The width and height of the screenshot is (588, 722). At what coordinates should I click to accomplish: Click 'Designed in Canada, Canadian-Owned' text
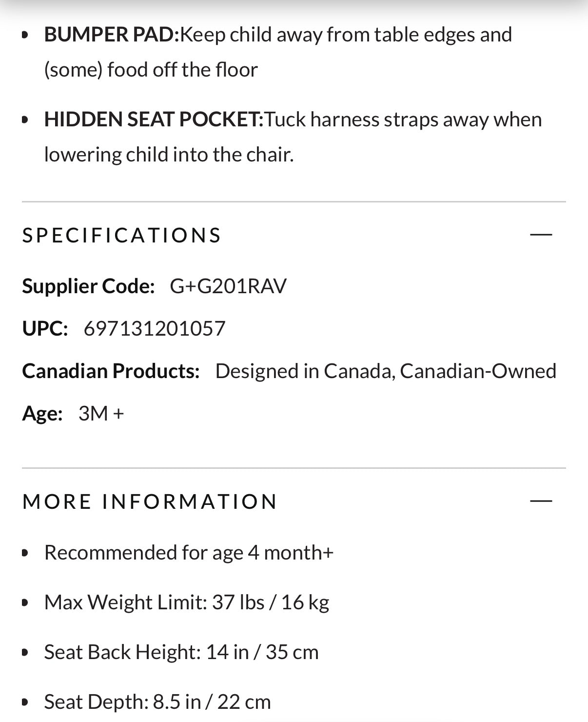385,371
